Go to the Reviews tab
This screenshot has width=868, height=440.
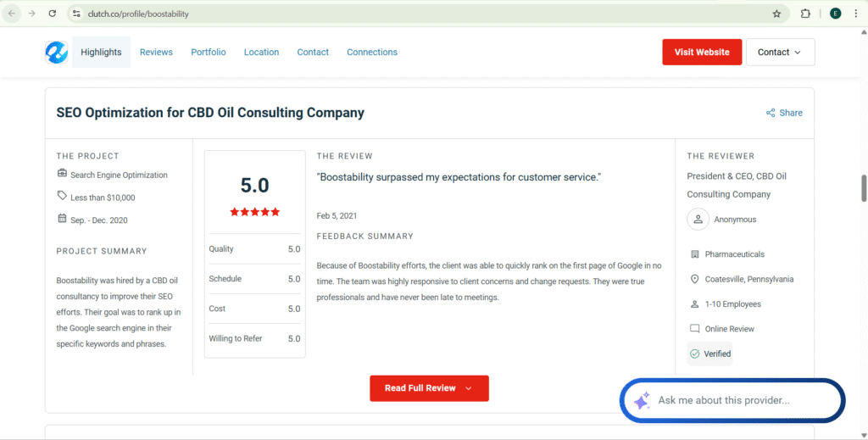click(x=156, y=52)
